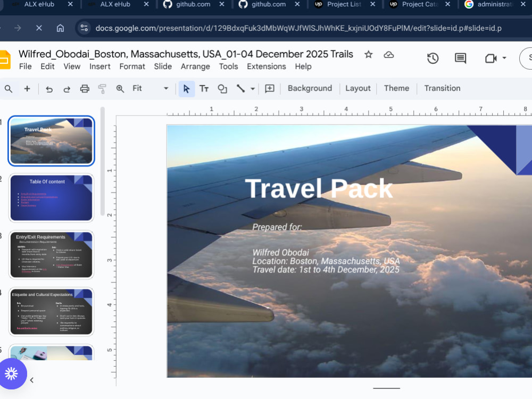532x399 pixels.
Task: Select the line tool
Action: [x=240, y=89]
